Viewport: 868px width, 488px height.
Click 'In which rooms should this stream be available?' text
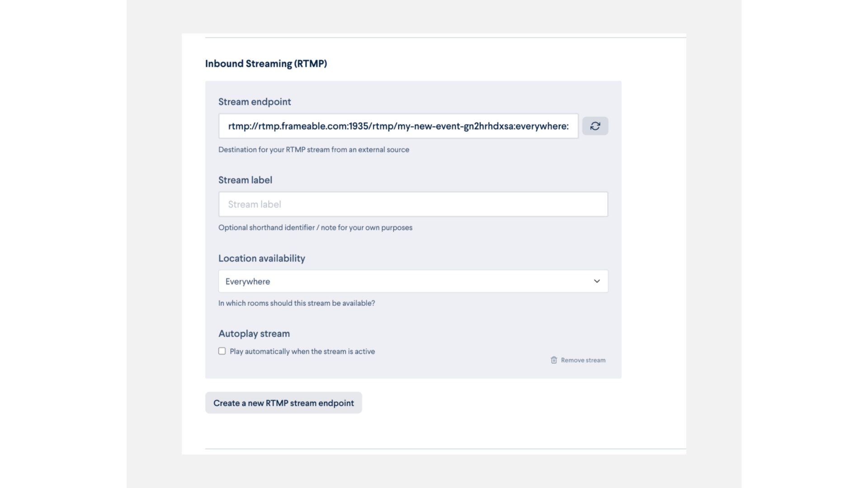pyautogui.click(x=297, y=303)
